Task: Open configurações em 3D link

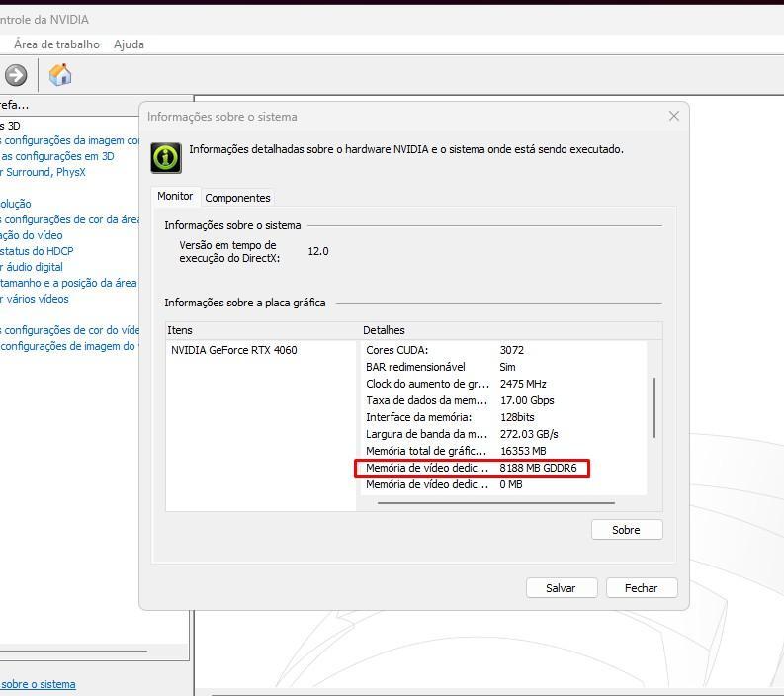Action: (x=57, y=156)
